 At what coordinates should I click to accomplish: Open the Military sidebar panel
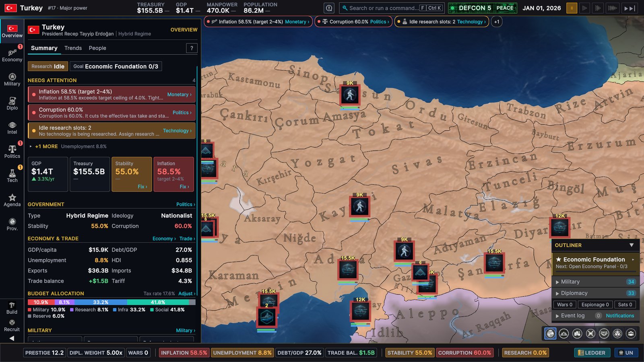12,80
